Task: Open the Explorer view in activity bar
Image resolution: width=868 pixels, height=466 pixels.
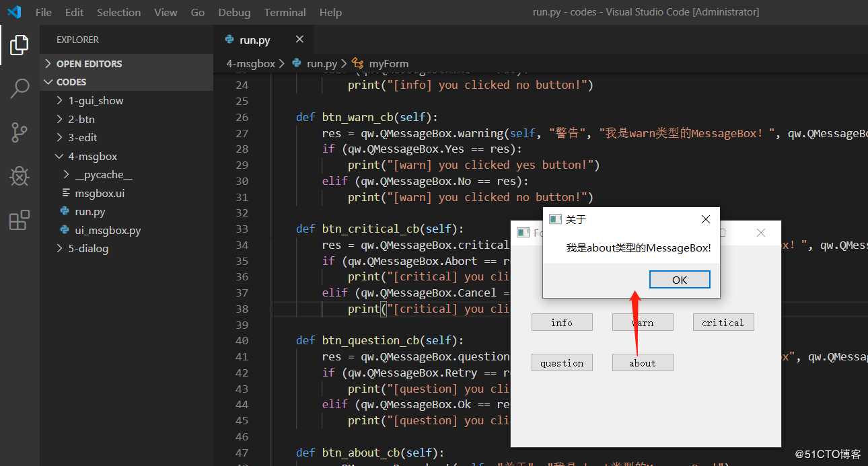Action: click(x=20, y=45)
